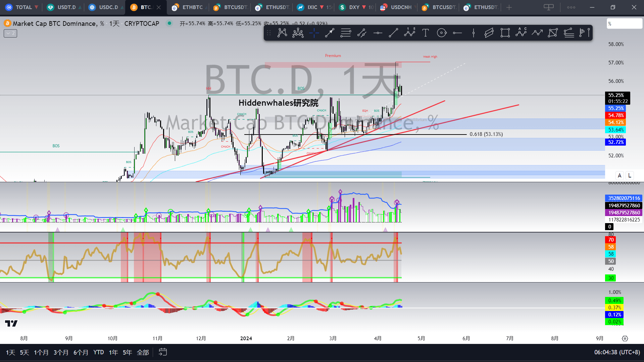Screen dimensions: 644x362
Task: Grab the drawing toolbar drag handle
Action: (269, 33)
